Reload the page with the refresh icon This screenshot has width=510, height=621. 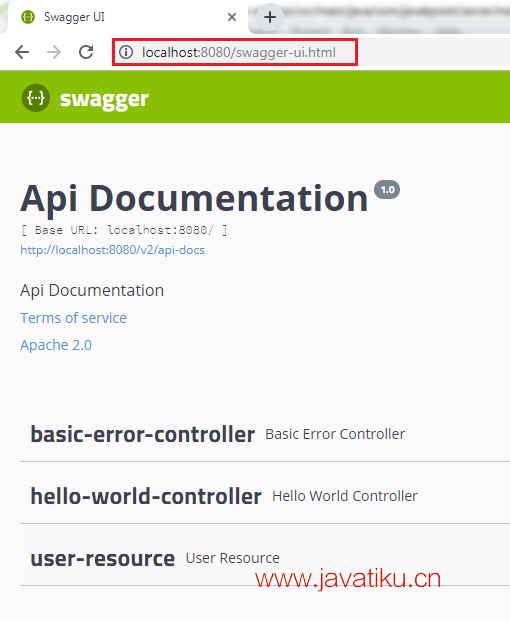[x=86, y=52]
